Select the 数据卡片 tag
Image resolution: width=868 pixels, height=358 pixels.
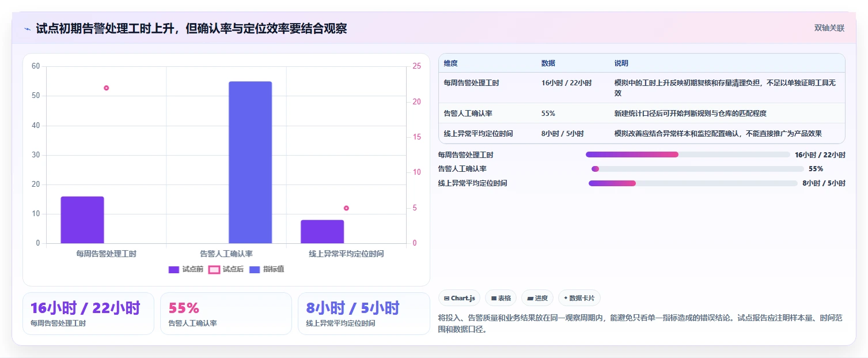[579, 298]
